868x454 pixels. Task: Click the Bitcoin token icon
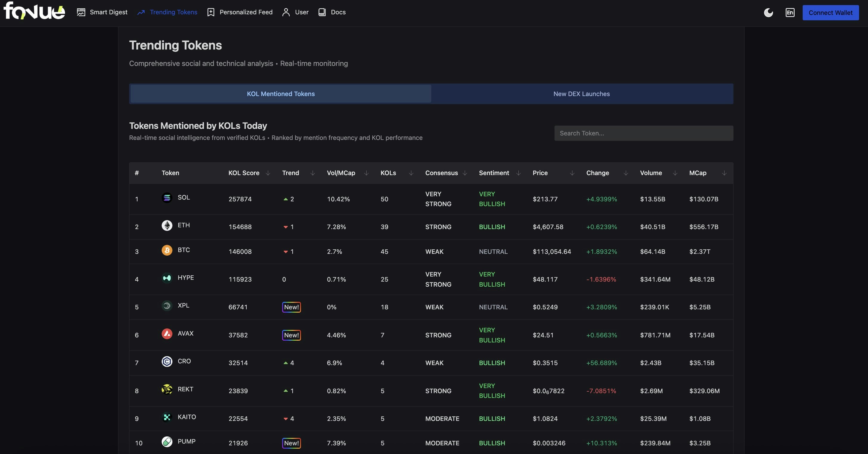(x=167, y=250)
